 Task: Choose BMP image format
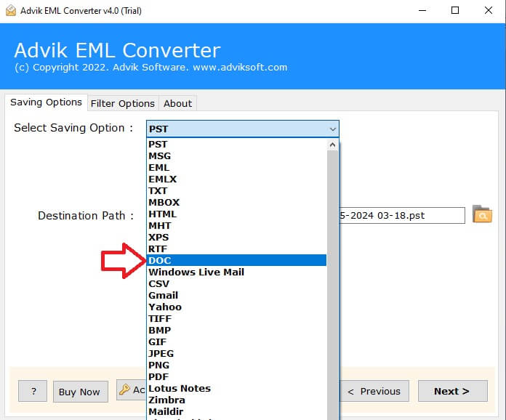[236, 330]
